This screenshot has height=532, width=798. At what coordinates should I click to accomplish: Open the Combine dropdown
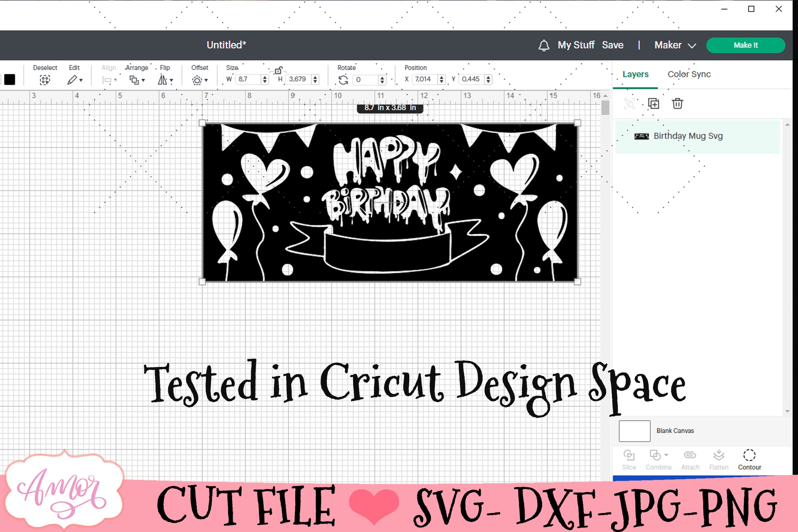pyautogui.click(x=659, y=460)
